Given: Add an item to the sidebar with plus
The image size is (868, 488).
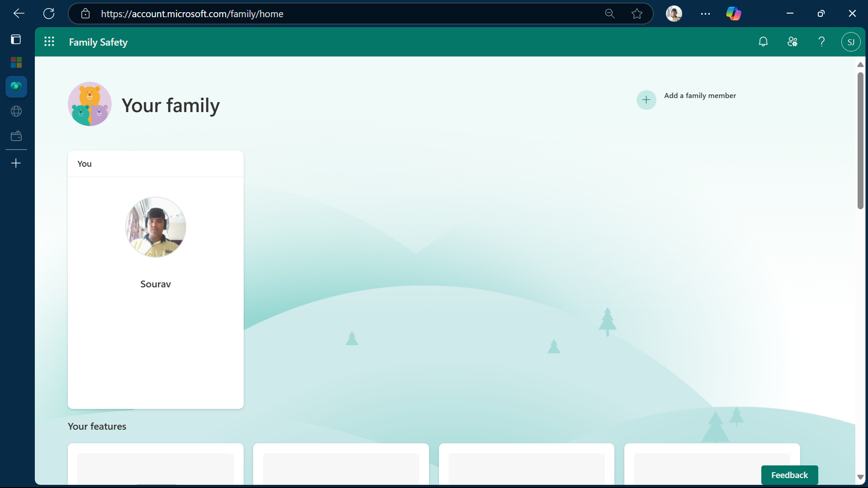Looking at the screenshot, I should pos(16,163).
